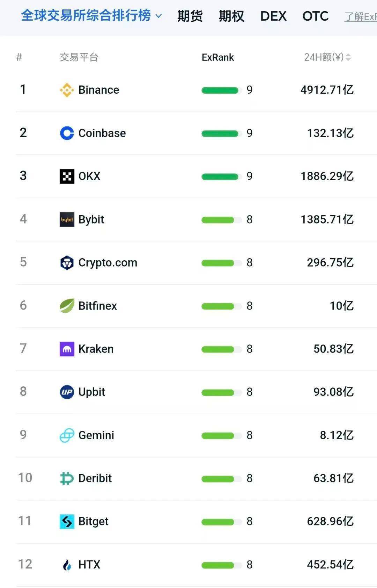Switch to the 期权 tab
The width and height of the screenshot is (377, 588).
pyautogui.click(x=231, y=16)
